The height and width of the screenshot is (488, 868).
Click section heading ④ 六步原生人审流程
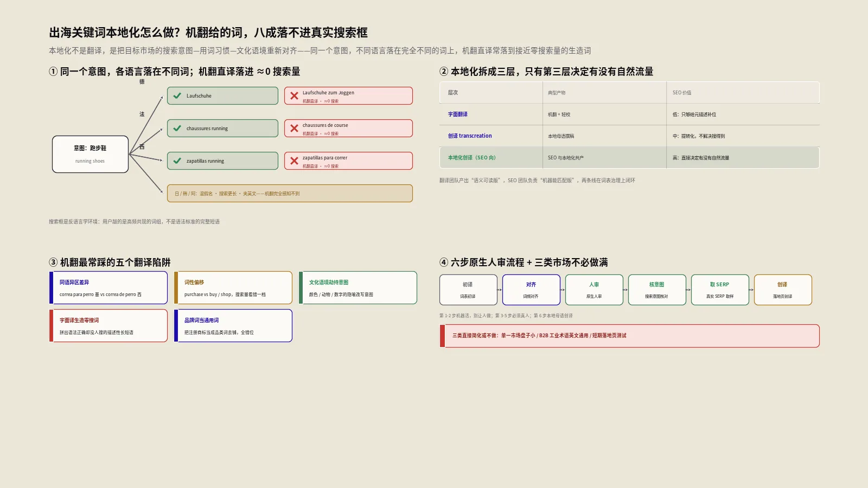coord(524,262)
